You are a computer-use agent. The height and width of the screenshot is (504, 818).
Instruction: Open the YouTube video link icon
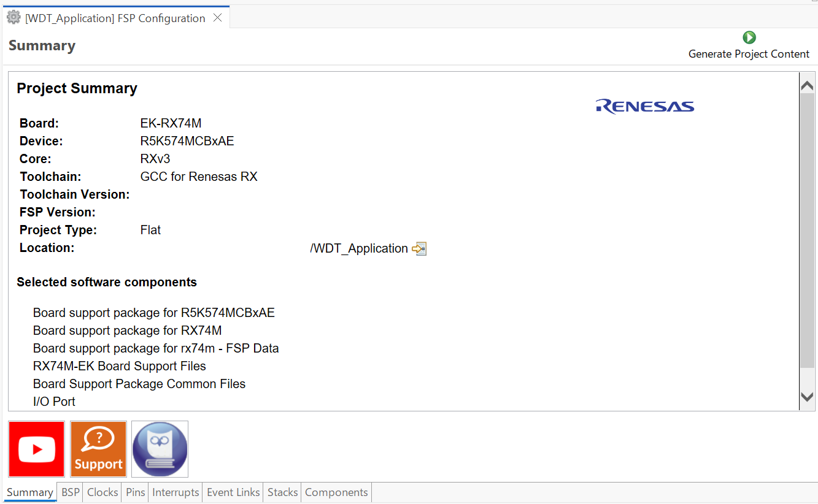(x=37, y=449)
